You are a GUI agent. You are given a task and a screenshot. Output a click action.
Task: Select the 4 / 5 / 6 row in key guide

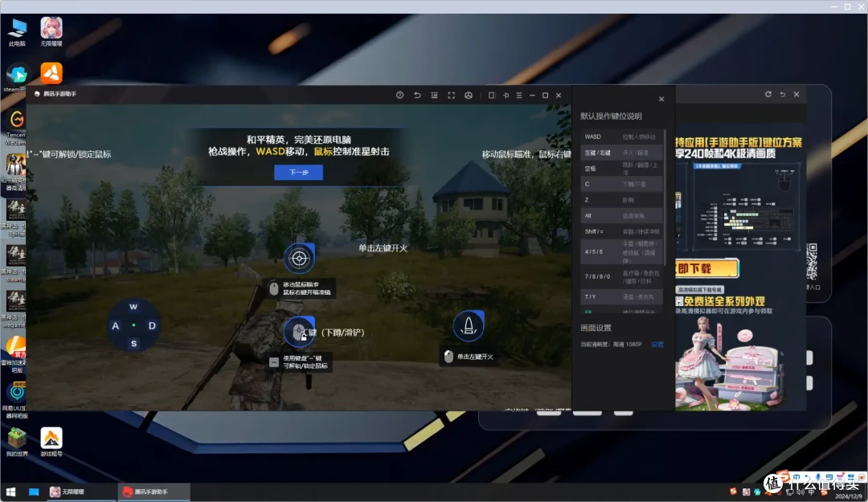pyautogui.click(x=620, y=252)
